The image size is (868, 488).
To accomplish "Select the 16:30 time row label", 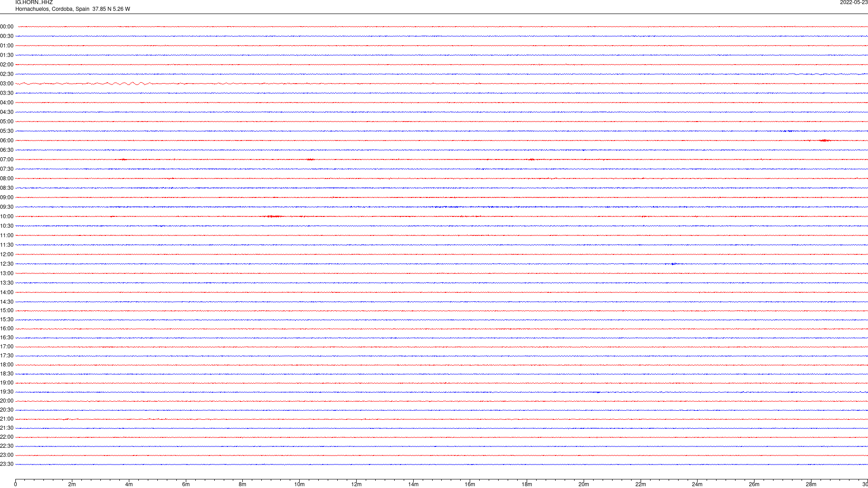I will (7, 338).
